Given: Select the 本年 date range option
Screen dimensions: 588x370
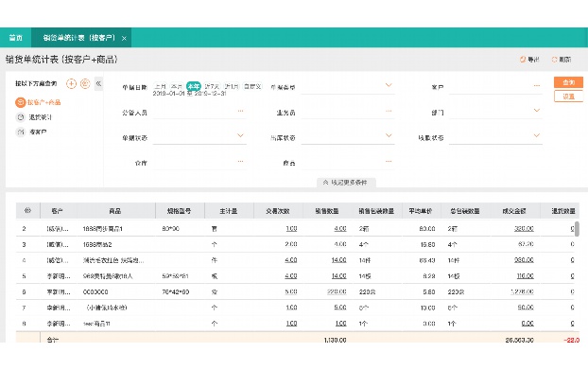Looking at the screenshot, I should pyautogui.click(x=194, y=86).
